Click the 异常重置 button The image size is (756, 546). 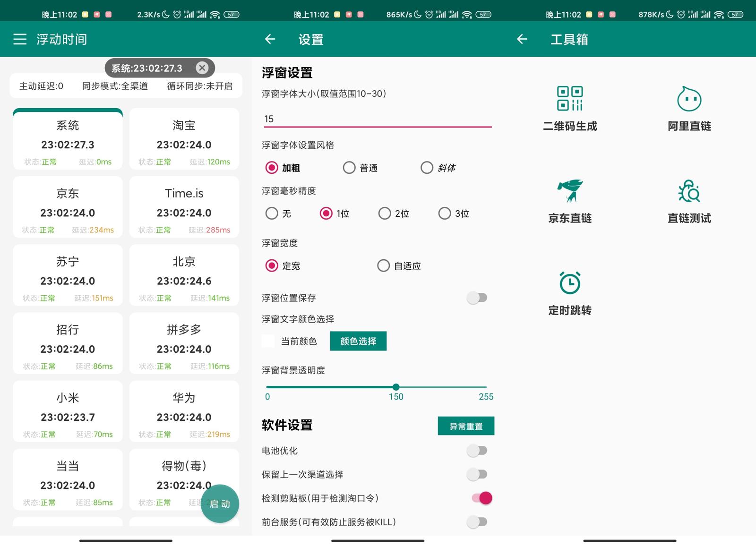(466, 426)
